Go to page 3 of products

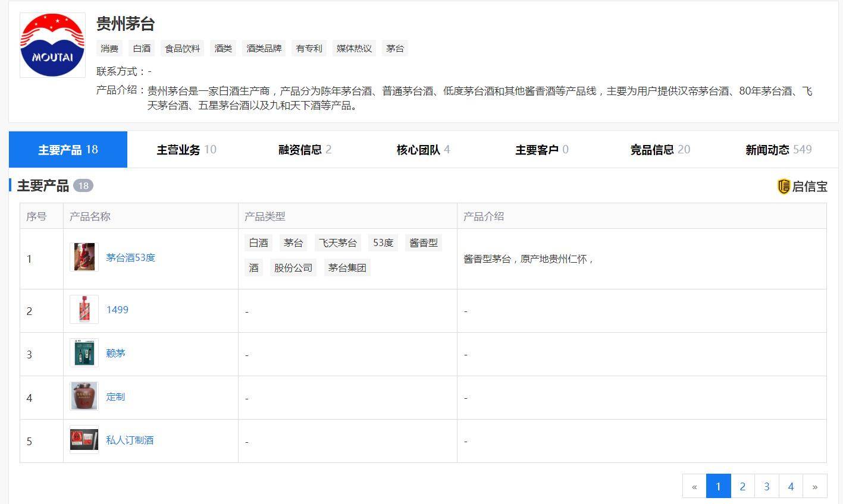(x=766, y=486)
